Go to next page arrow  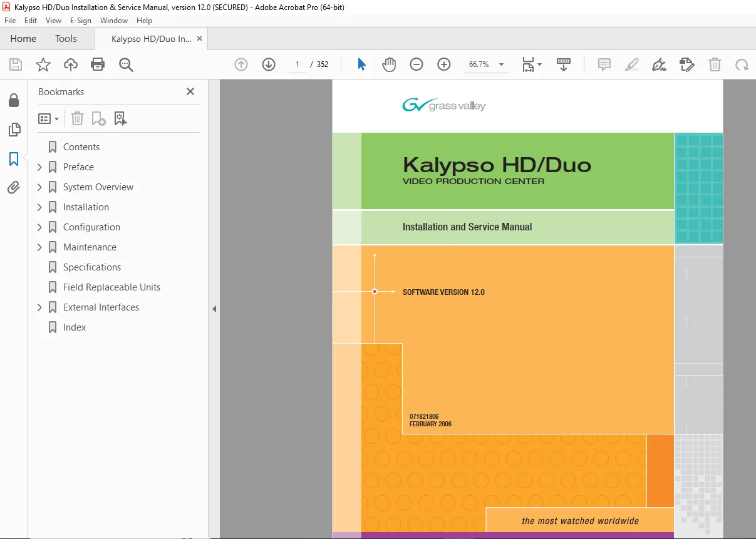269,64
